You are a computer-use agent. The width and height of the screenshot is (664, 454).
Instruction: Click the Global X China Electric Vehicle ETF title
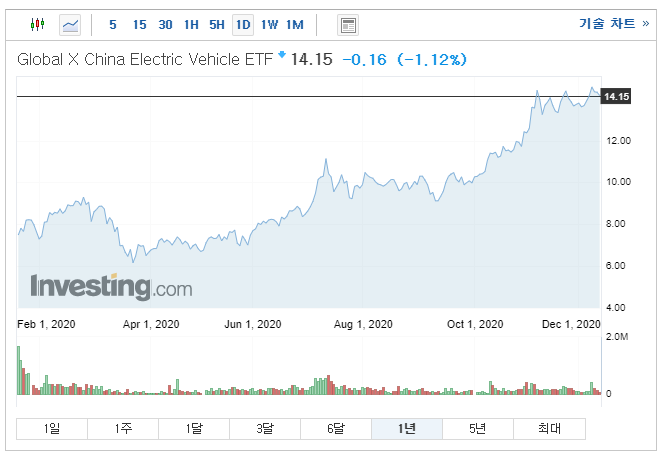pos(145,59)
